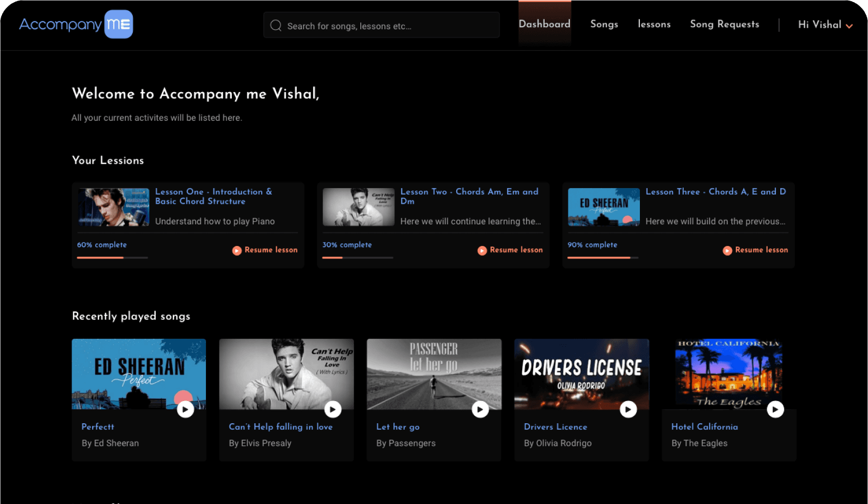The width and height of the screenshot is (868, 504).
Task: Open Lesson Two Chords Am, Em title
Action: click(469, 196)
